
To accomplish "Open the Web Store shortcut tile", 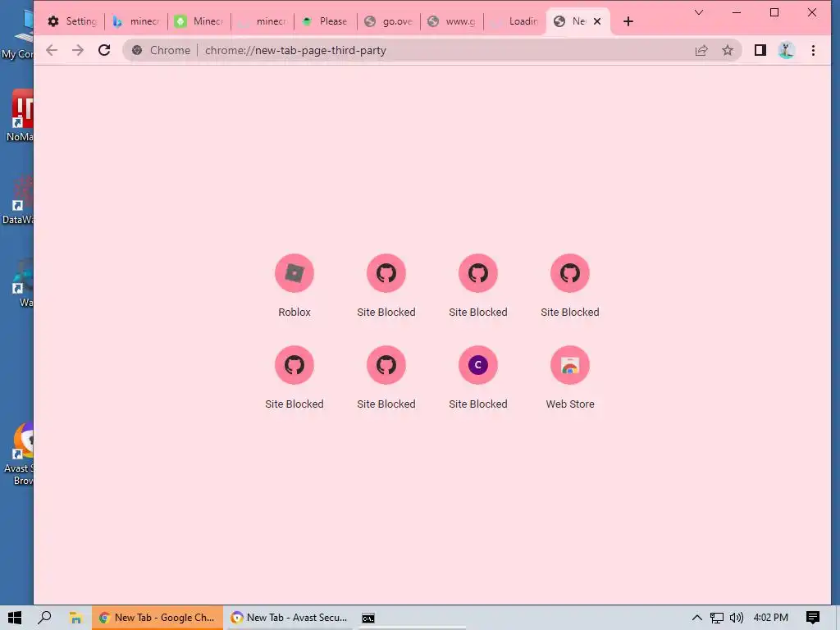I will tap(569, 377).
